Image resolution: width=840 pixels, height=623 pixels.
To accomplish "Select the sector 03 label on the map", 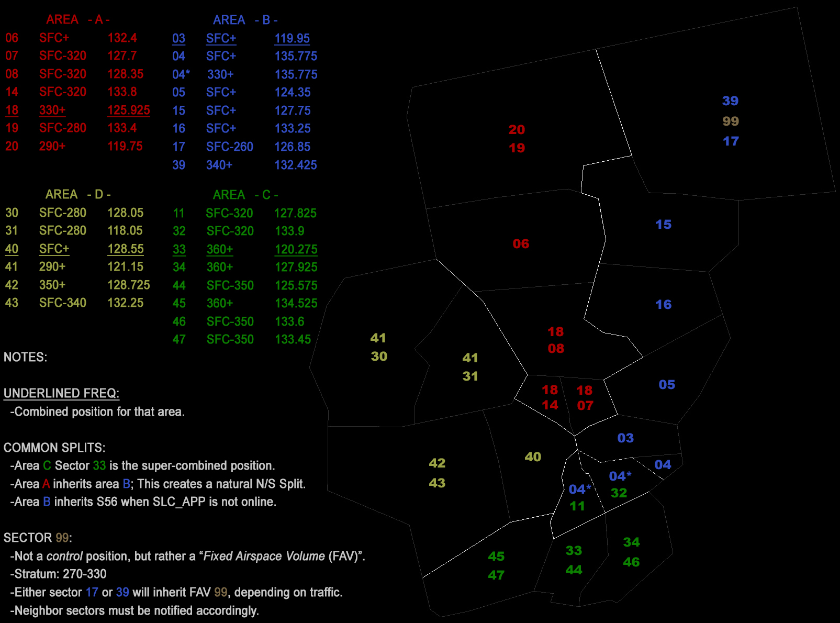I will [x=625, y=438].
